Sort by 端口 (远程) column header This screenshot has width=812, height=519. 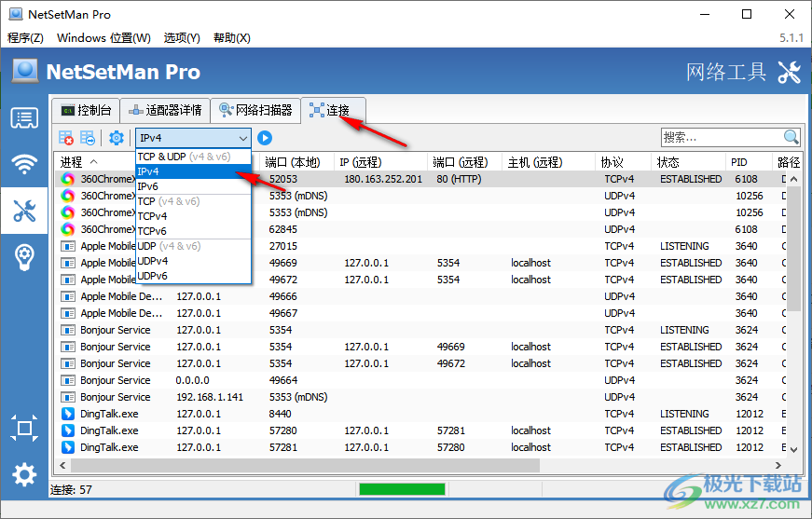(464, 162)
